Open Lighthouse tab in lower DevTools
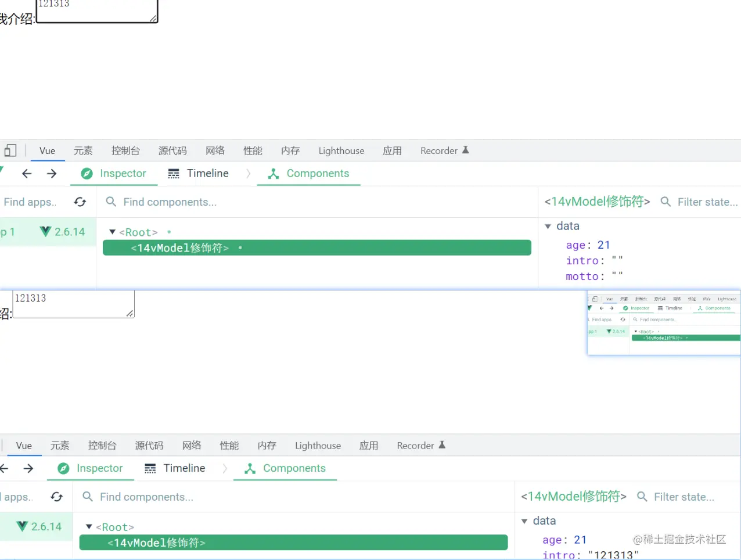The width and height of the screenshot is (741, 560). click(318, 446)
